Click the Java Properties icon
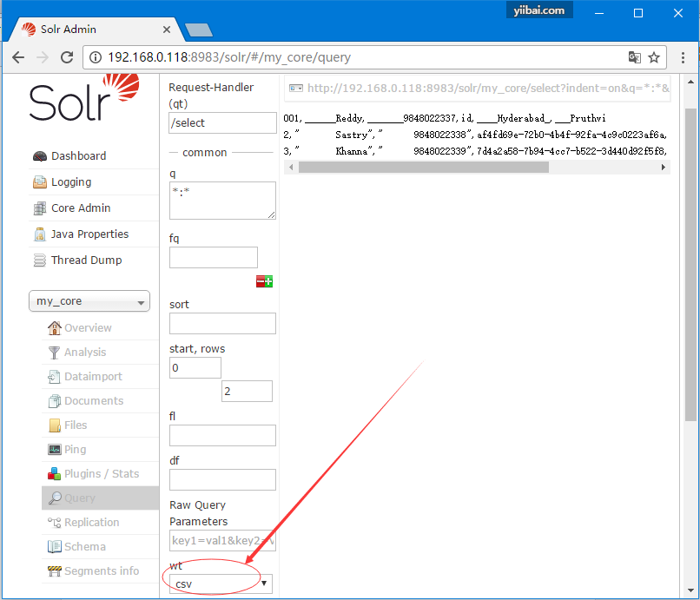 click(x=39, y=234)
